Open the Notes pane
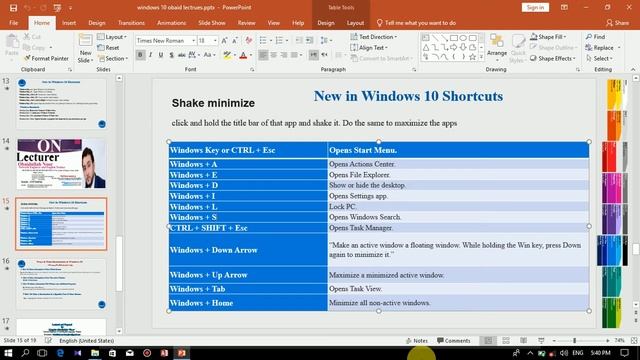 coord(417,340)
